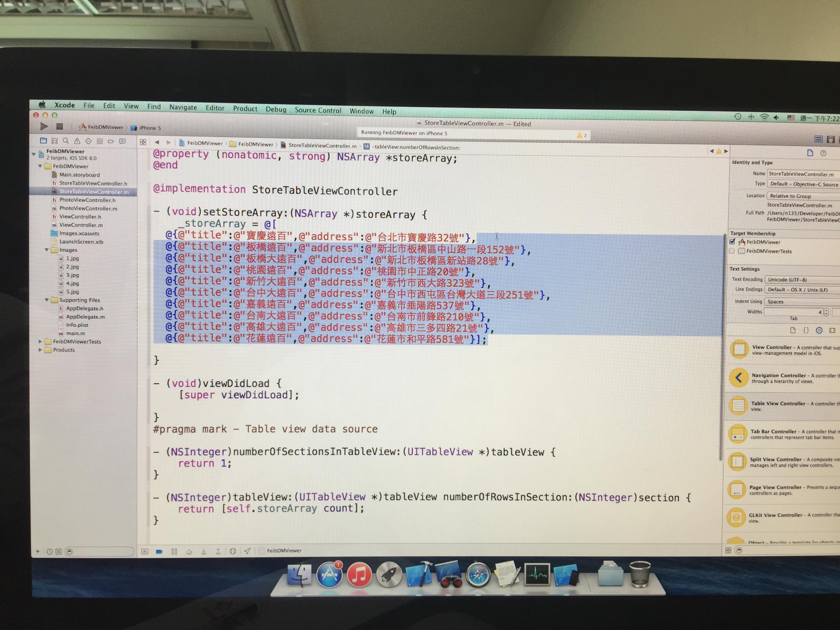Open the Debug menu

[276, 110]
